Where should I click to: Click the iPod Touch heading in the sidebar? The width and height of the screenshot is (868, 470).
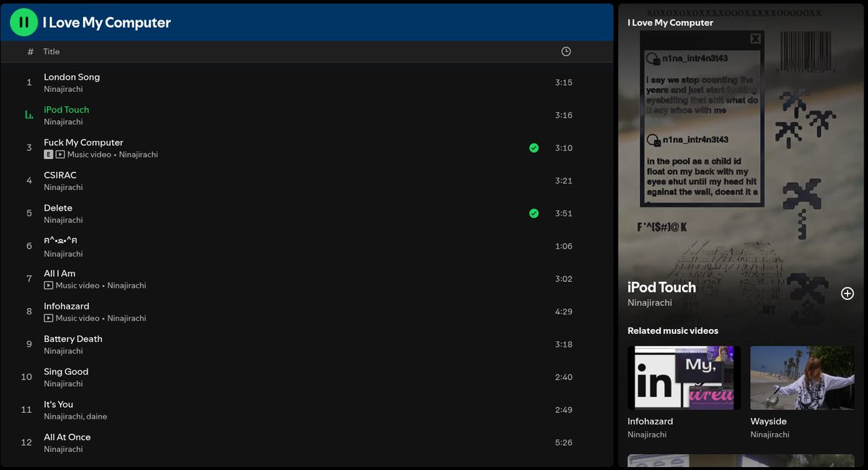(662, 287)
